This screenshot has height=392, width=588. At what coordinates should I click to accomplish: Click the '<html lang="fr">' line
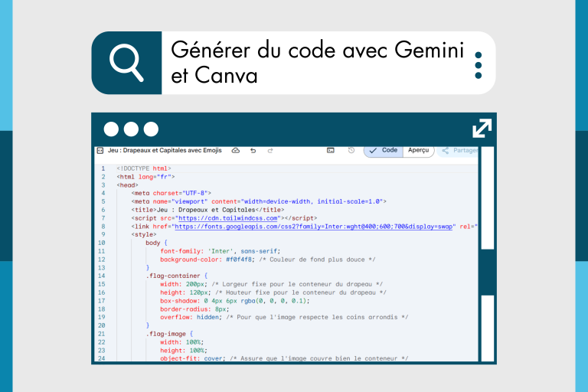pos(145,177)
